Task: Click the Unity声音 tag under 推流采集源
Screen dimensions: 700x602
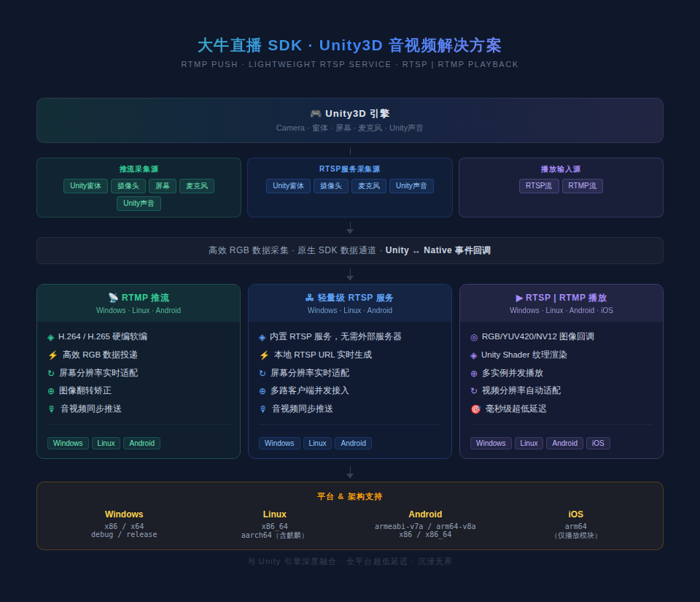Action: (x=139, y=204)
